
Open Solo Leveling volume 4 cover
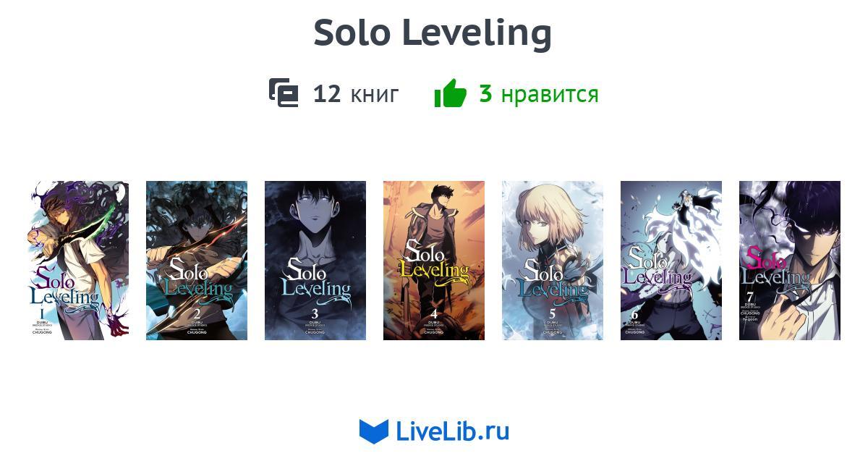pos(434,261)
